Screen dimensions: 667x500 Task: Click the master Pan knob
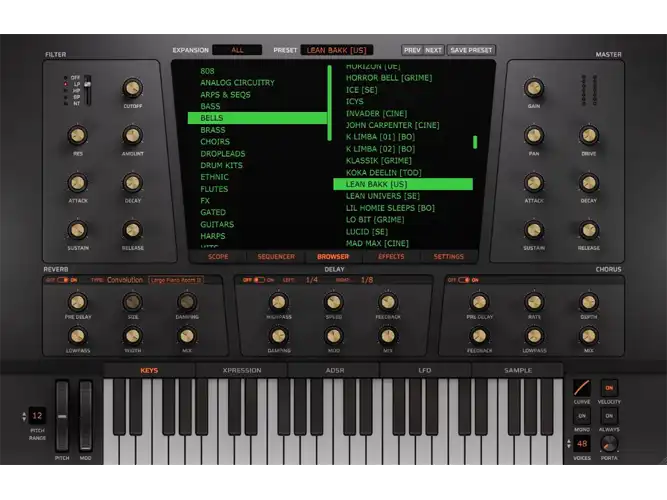533,136
